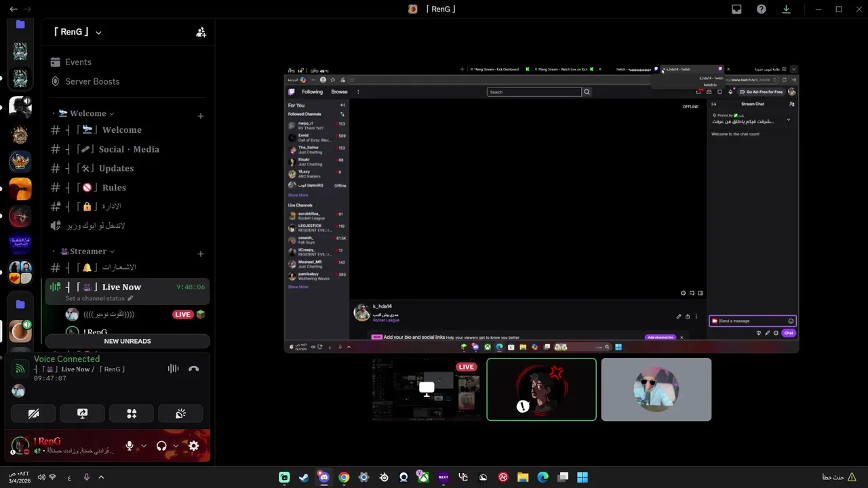
Task: Click the purple Chat button in stream
Action: point(788,333)
